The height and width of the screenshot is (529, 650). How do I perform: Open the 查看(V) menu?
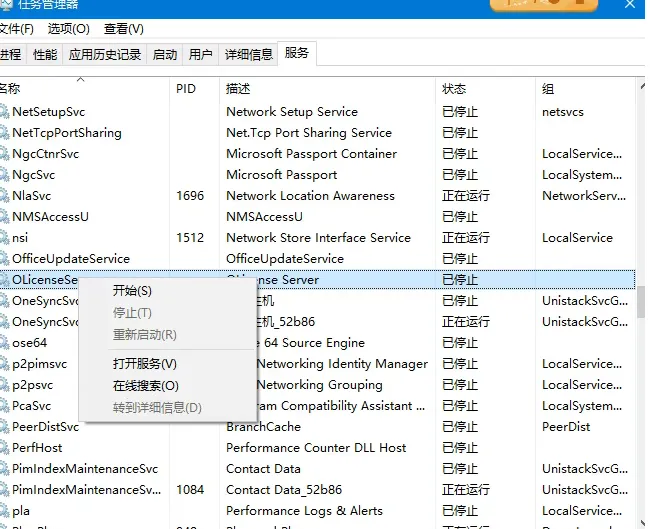click(124, 29)
